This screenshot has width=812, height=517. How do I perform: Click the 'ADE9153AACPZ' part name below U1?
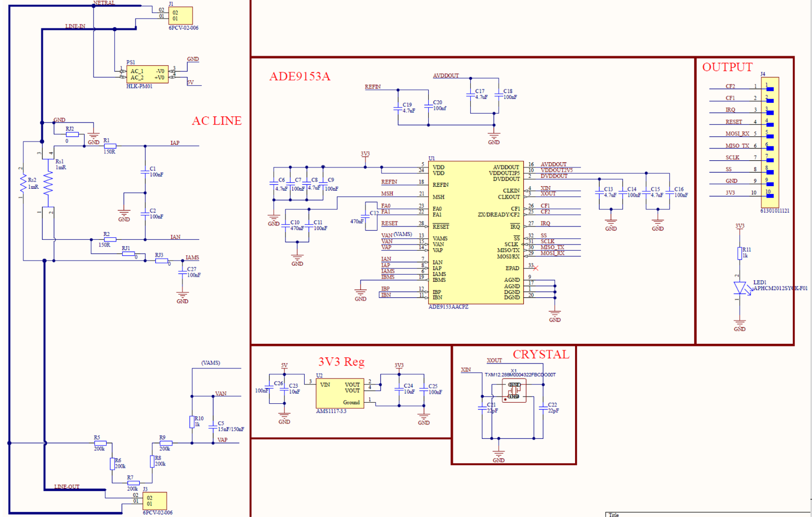[448, 307]
